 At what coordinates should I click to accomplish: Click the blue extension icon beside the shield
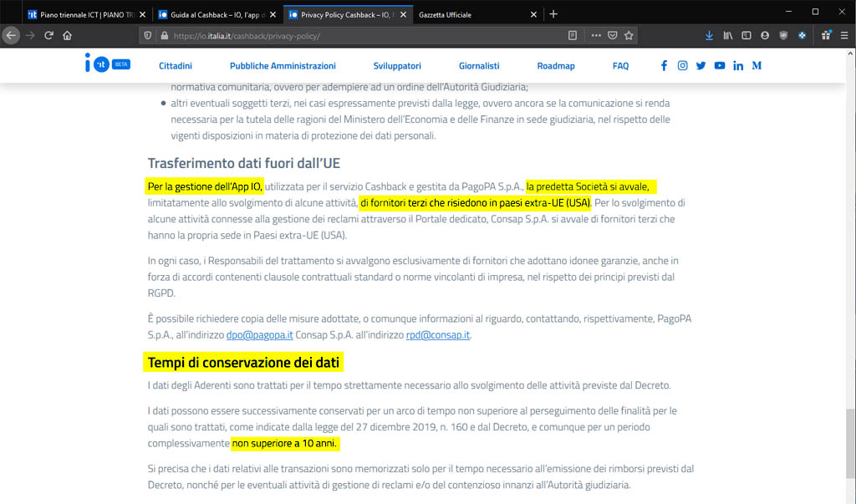pyautogui.click(x=802, y=35)
